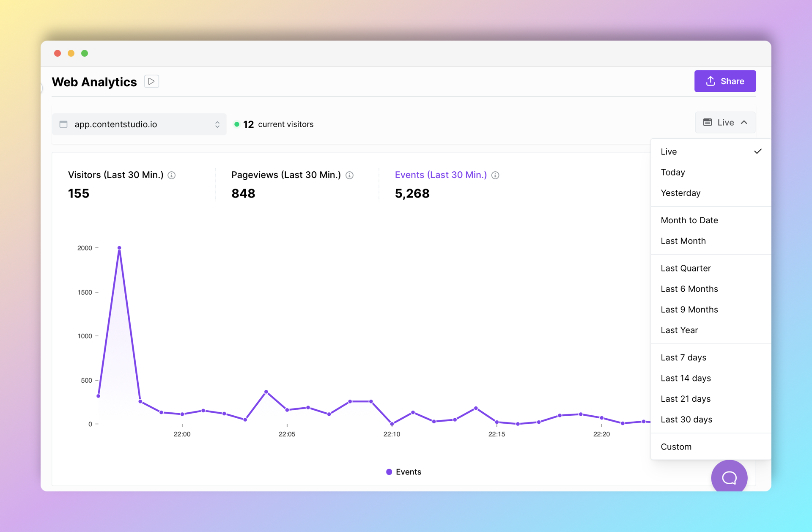Choose Today from the date menu
Screen dimensions: 812x532
(x=673, y=172)
